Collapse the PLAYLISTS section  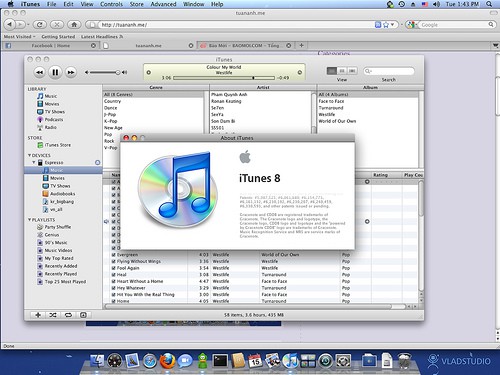(x=29, y=220)
